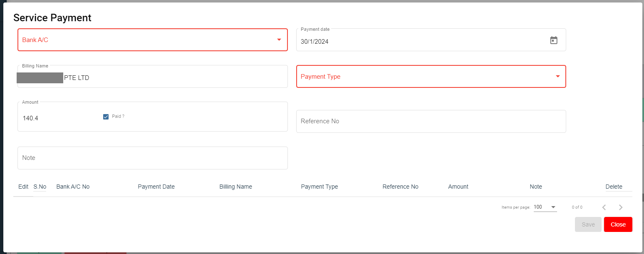Click into the Reference No field
644x254 pixels.
pos(431,121)
